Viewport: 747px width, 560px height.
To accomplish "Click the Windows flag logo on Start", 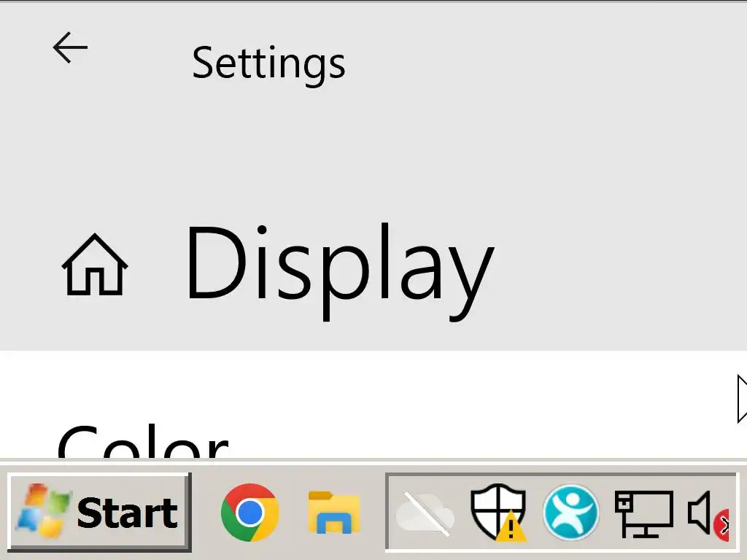I will click(43, 510).
